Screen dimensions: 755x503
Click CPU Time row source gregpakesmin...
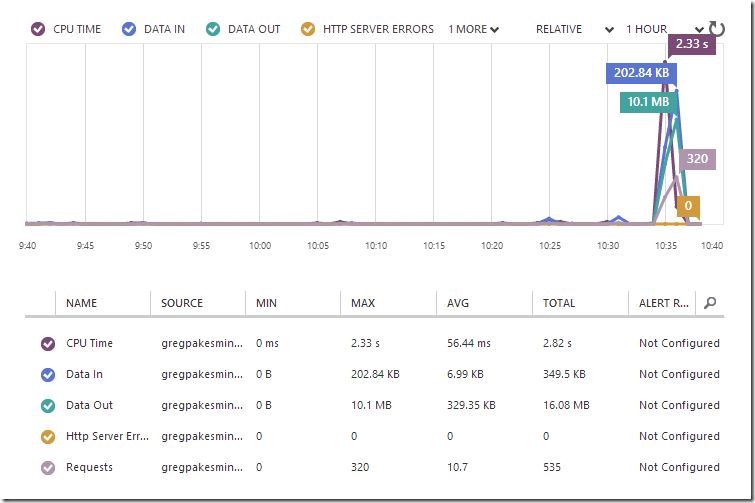[x=202, y=343]
